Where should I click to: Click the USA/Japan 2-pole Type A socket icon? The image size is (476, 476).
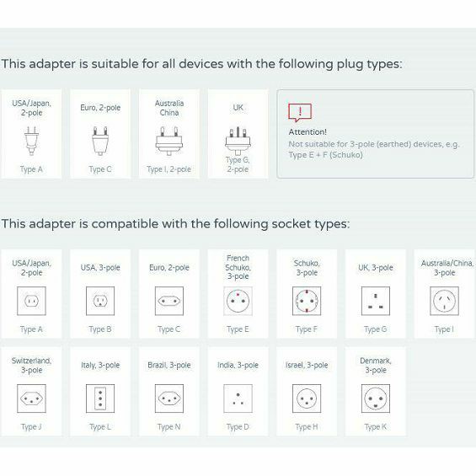(31, 301)
